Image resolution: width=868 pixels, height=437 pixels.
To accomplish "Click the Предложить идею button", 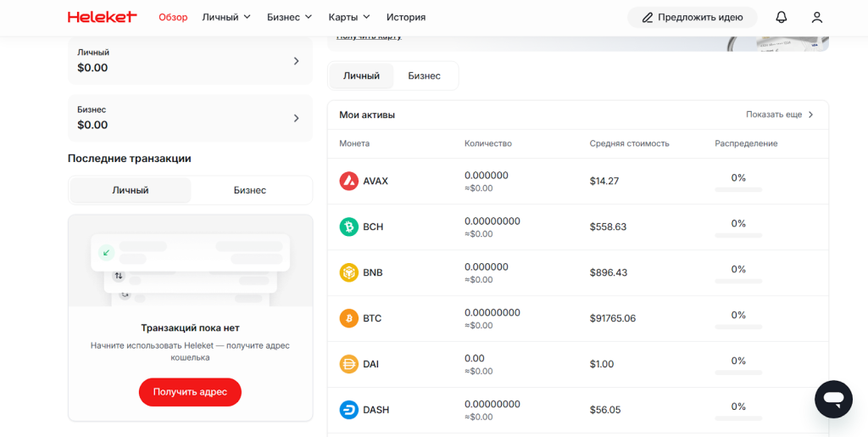I will tap(692, 17).
